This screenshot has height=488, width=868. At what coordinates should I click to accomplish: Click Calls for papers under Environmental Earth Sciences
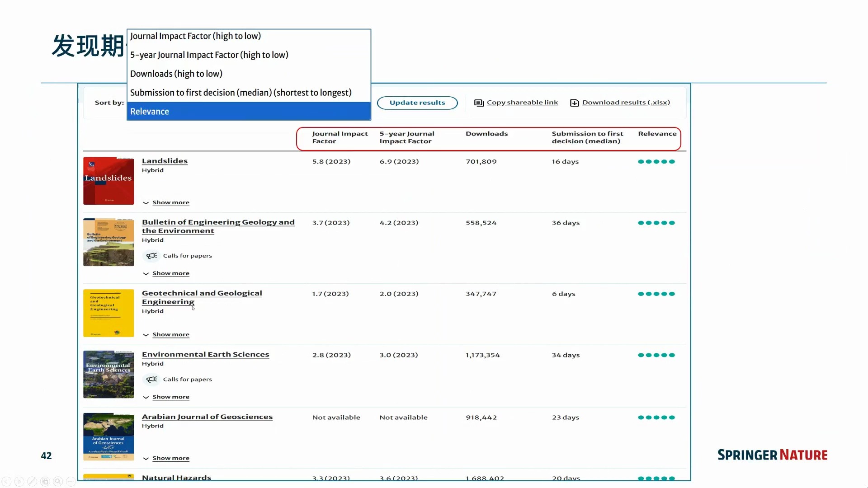187,380
